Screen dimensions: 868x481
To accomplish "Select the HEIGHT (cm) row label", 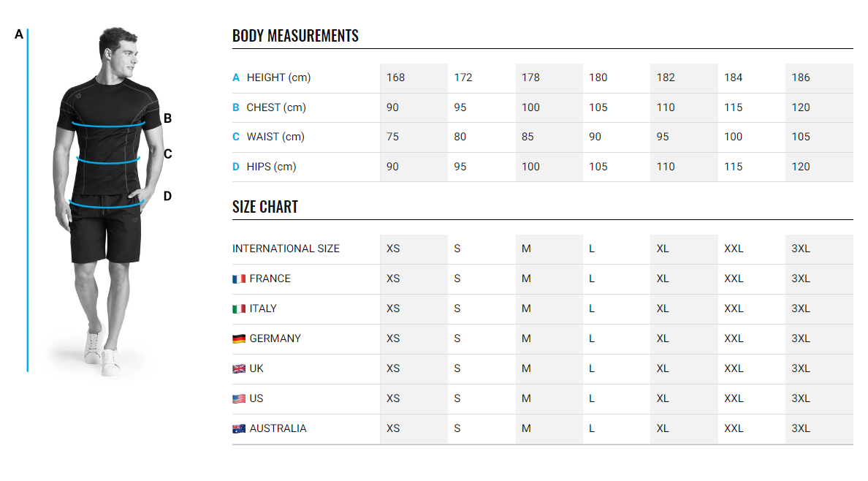I will coord(278,77).
